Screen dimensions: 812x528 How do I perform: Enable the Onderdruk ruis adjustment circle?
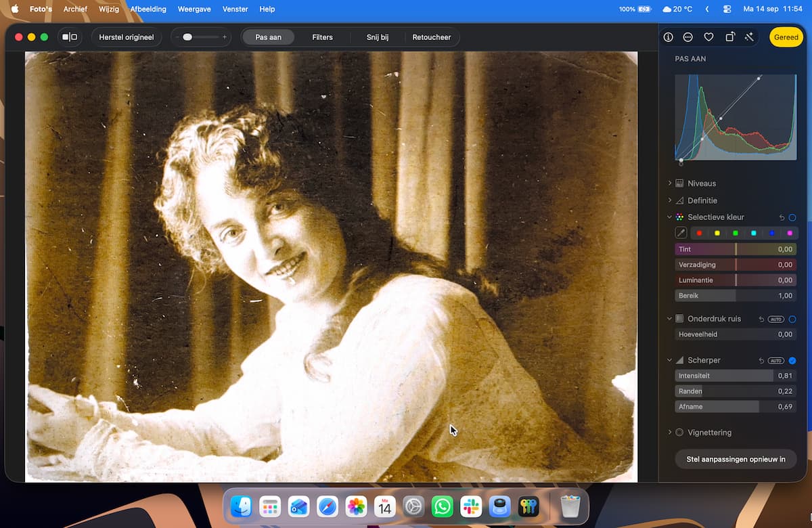click(792, 319)
